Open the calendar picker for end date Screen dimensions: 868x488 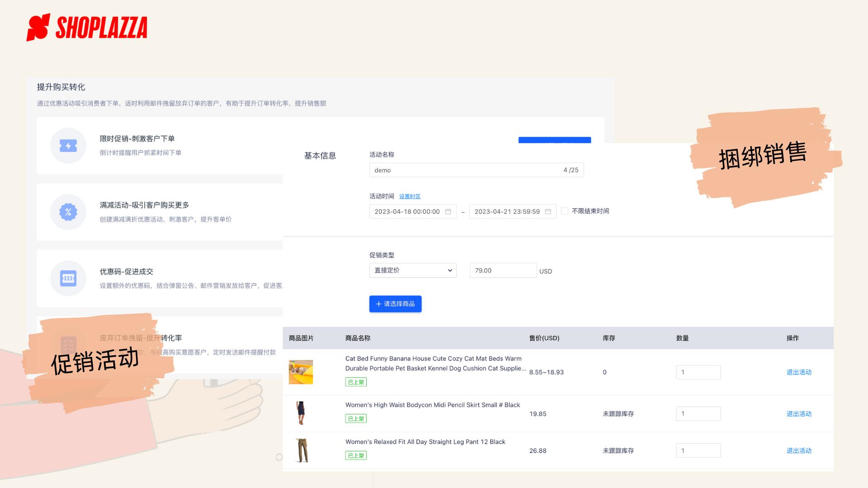[548, 211]
